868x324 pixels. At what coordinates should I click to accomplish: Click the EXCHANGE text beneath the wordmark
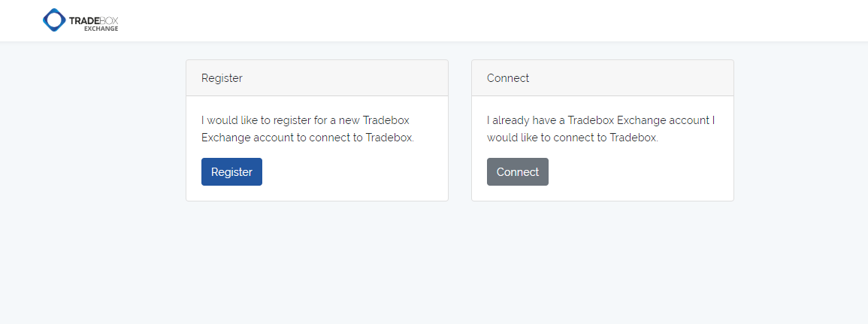pyautogui.click(x=101, y=29)
